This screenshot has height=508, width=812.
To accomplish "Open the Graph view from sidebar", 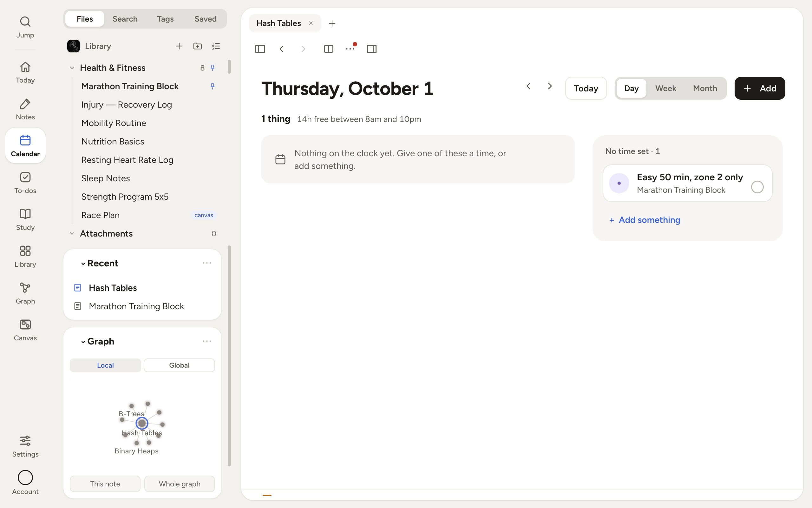I will click(x=25, y=293).
